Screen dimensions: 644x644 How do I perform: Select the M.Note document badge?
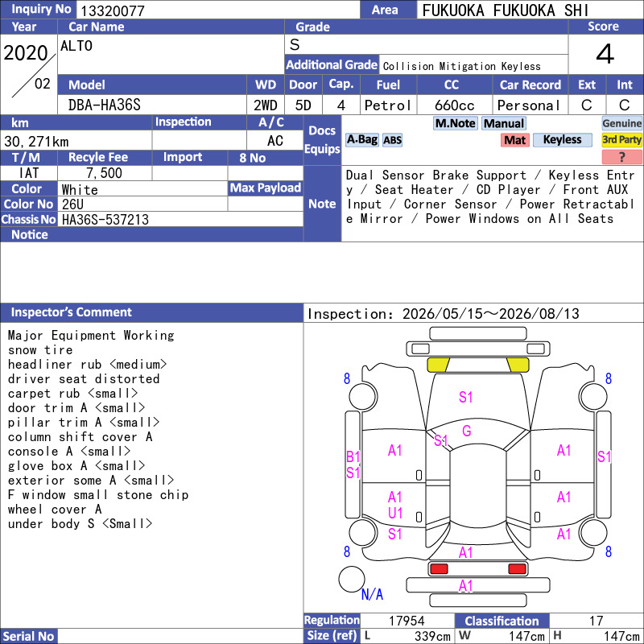[x=455, y=123]
